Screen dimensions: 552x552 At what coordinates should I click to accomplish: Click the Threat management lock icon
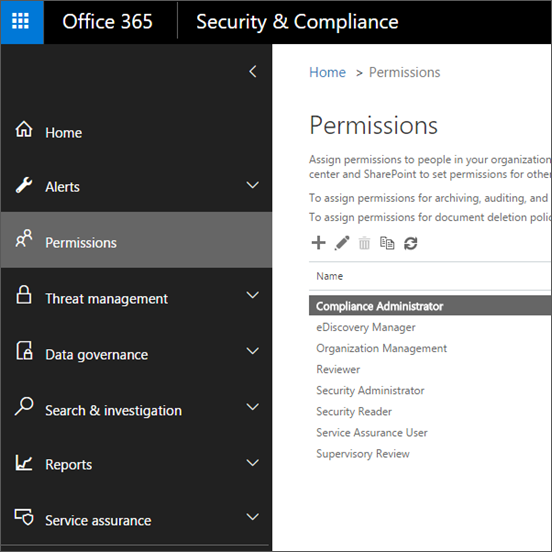click(x=24, y=295)
